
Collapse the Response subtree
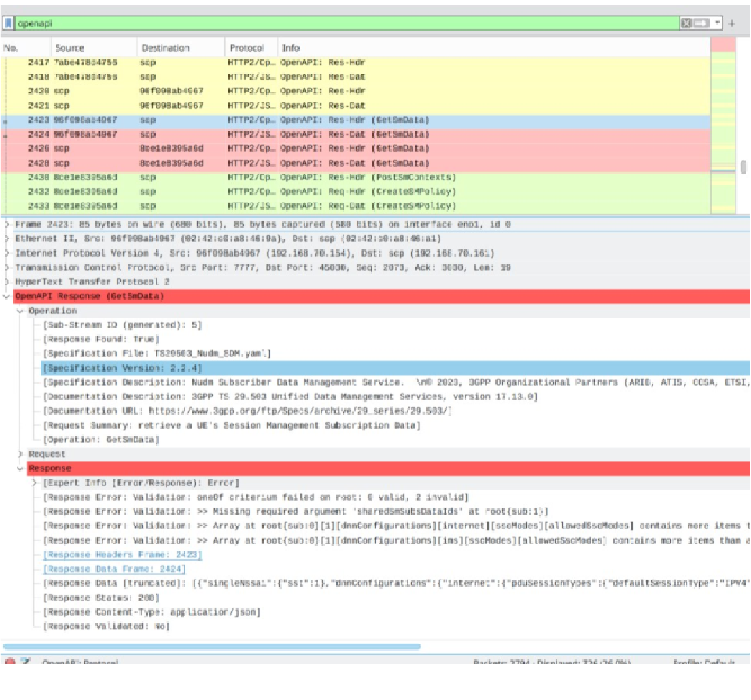(19, 468)
